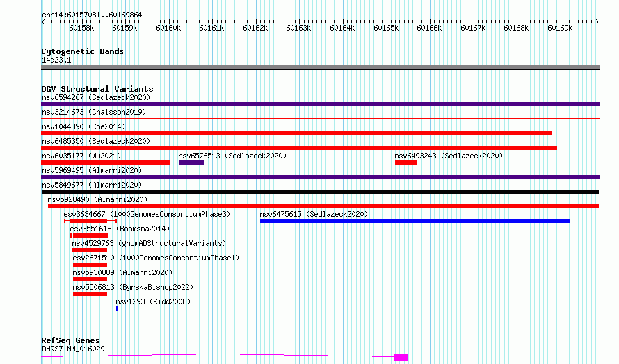Click the chr14:60157081..60169864 region label
Viewport: 619px width, 364px height.
pos(92,15)
